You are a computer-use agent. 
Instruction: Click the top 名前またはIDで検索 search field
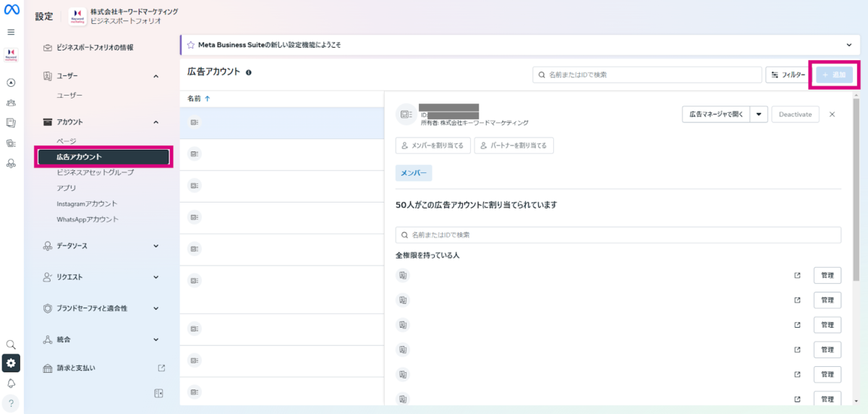pos(647,75)
